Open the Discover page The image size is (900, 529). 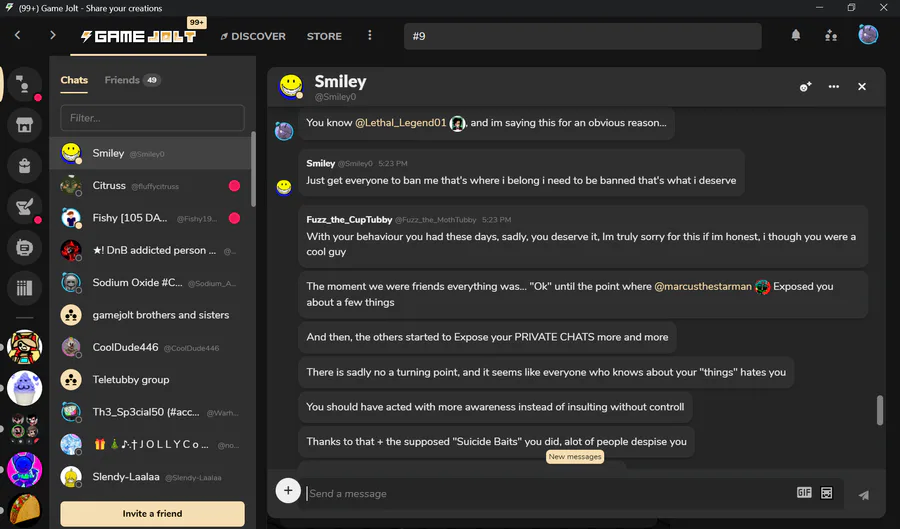[253, 36]
